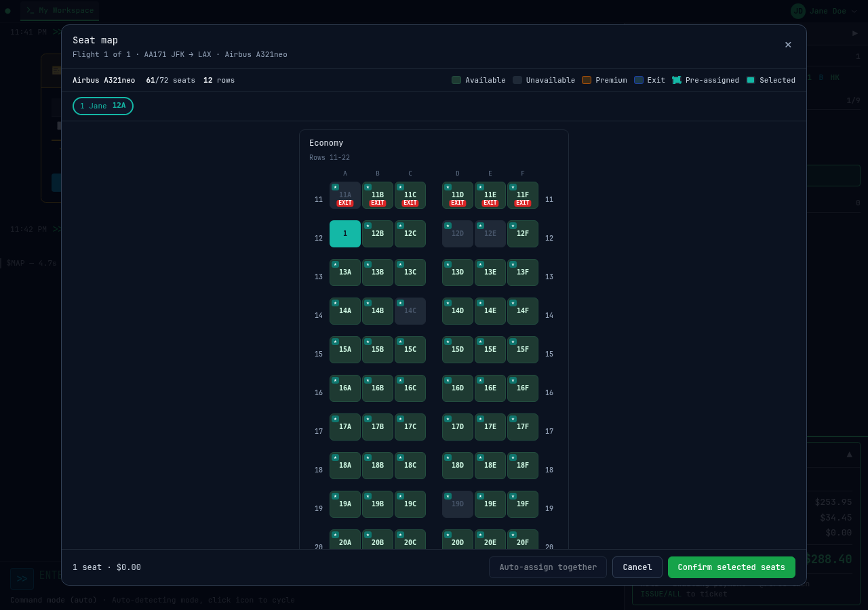The height and width of the screenshot is (610, 868).
Task: Select seat 15C
Action: [x=410, y=350]
